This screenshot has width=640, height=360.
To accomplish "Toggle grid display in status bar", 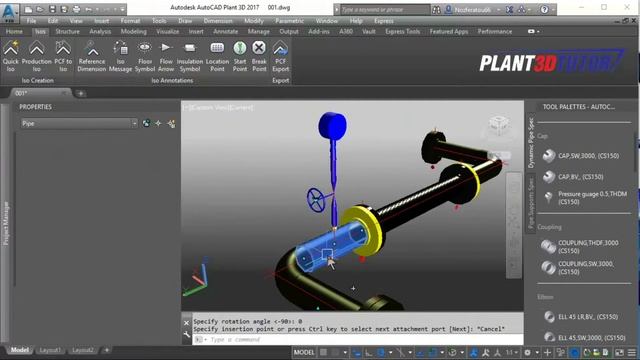I will [323, 352].
